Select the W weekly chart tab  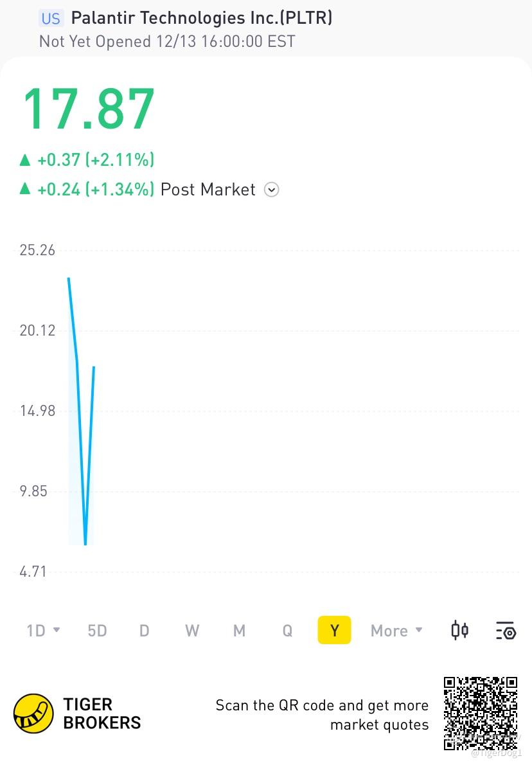[x=191, y=631]
